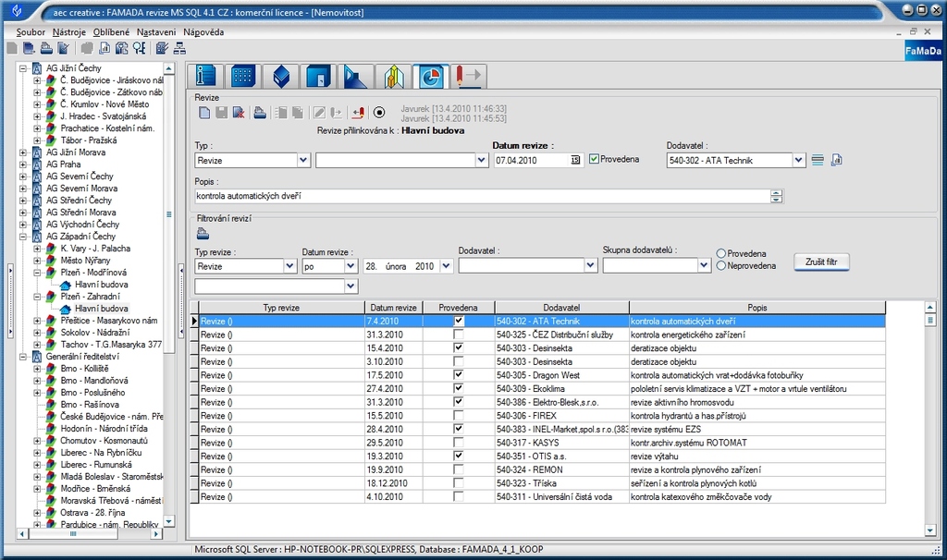Open the Skupna dodavatelů dropdown
Screen dimensions: 947x560
704,266
